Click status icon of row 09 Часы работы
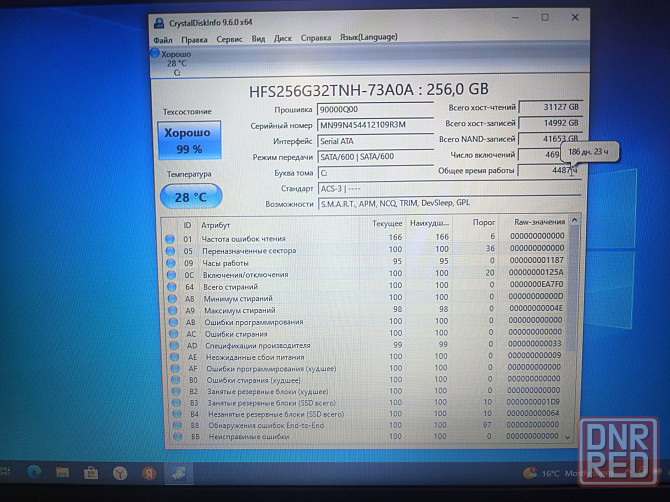The image size is (670, 502). 170,263
